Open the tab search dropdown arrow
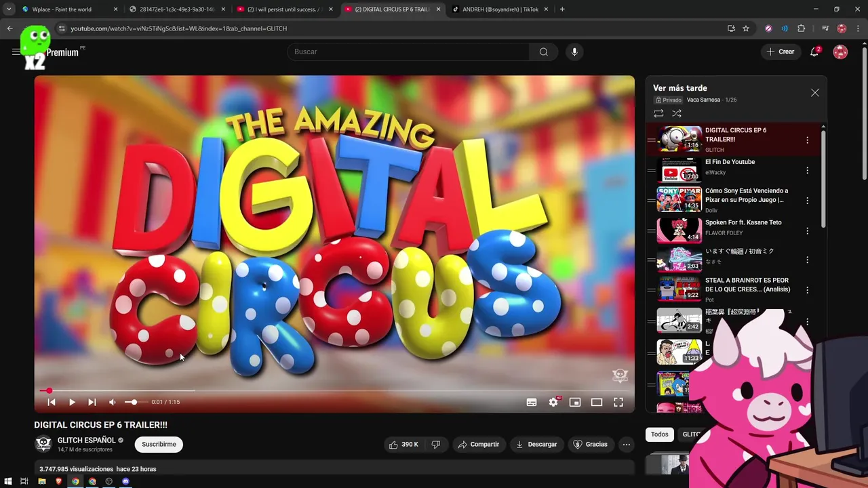This screenshot has width=868, height=488. click(8, 9)
